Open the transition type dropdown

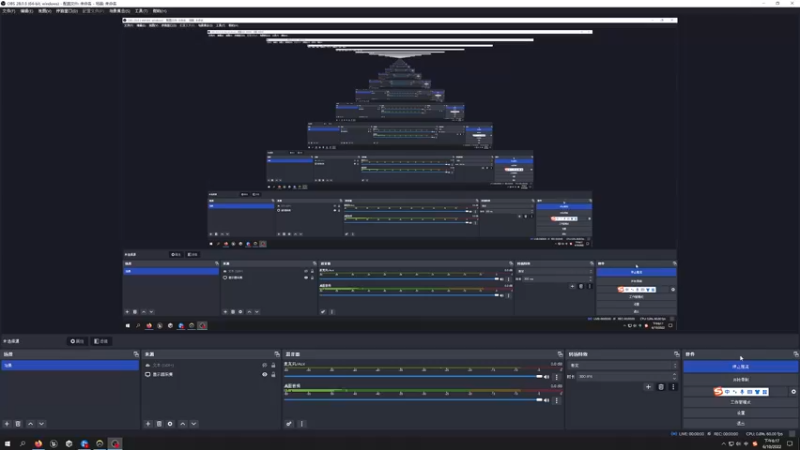pos(624,365)
